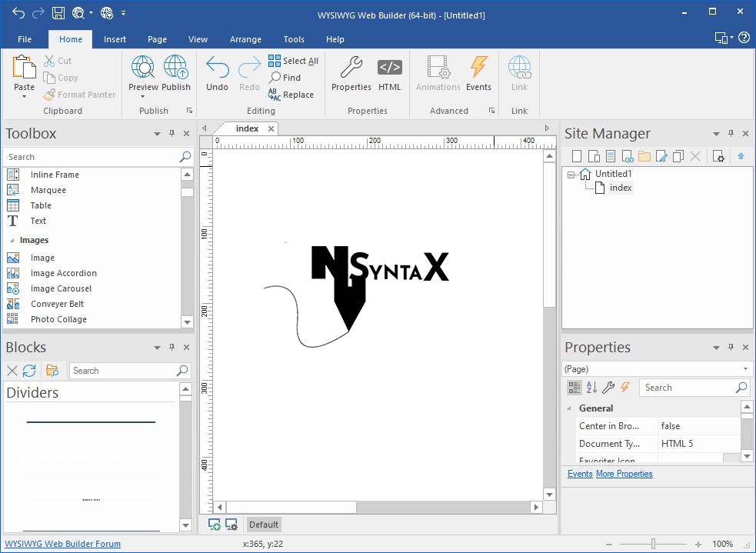Open the (Page) object dropdown
This screenshot has height=553, width=756.
coord(745,369)
